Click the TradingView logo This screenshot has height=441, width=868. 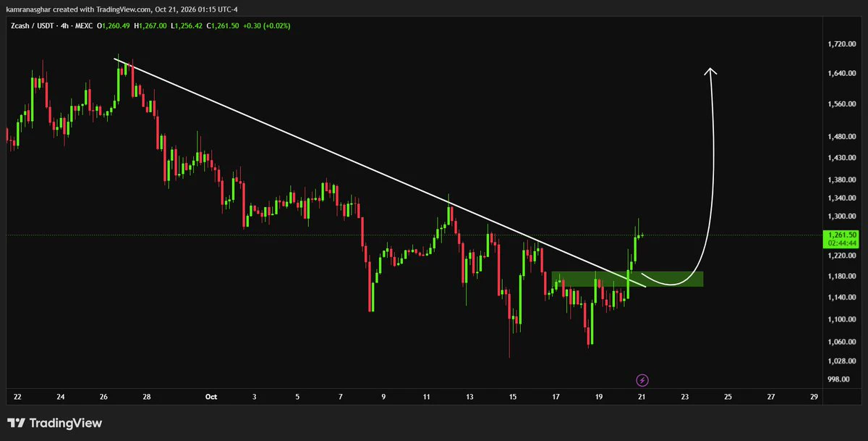coord(55,423)
